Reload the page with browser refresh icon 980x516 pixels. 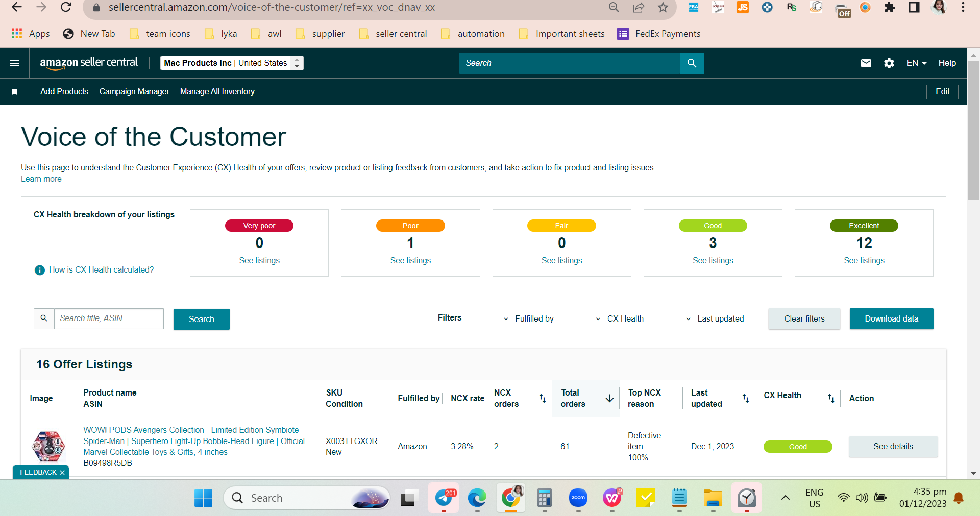pyautogui.click(x=66, y=8)
